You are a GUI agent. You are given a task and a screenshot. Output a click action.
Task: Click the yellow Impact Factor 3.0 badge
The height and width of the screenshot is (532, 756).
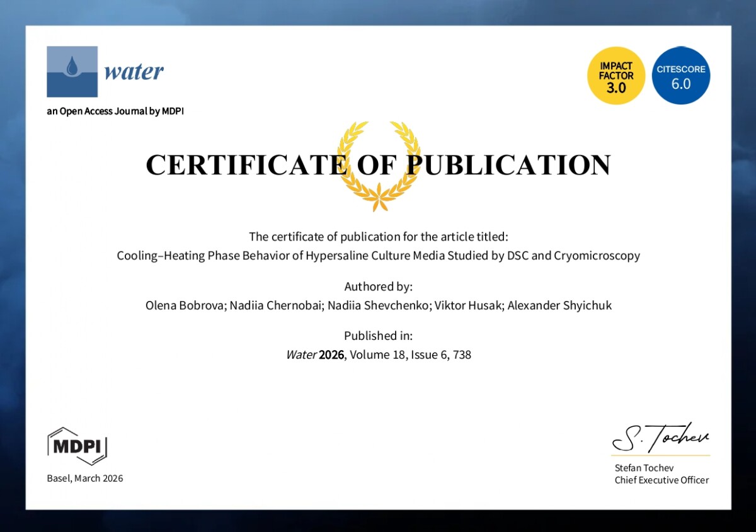point(616,76)
